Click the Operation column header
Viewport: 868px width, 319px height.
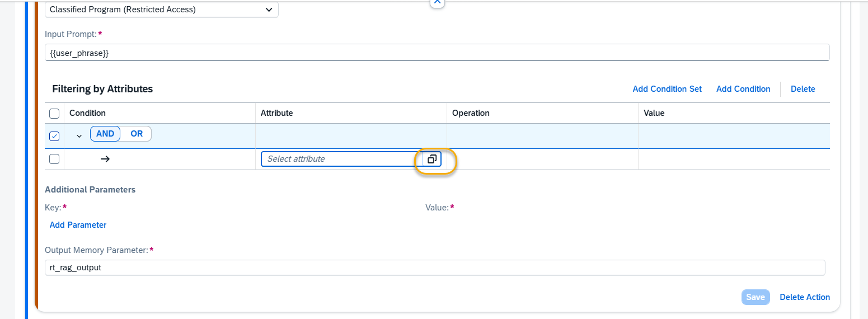471,113
